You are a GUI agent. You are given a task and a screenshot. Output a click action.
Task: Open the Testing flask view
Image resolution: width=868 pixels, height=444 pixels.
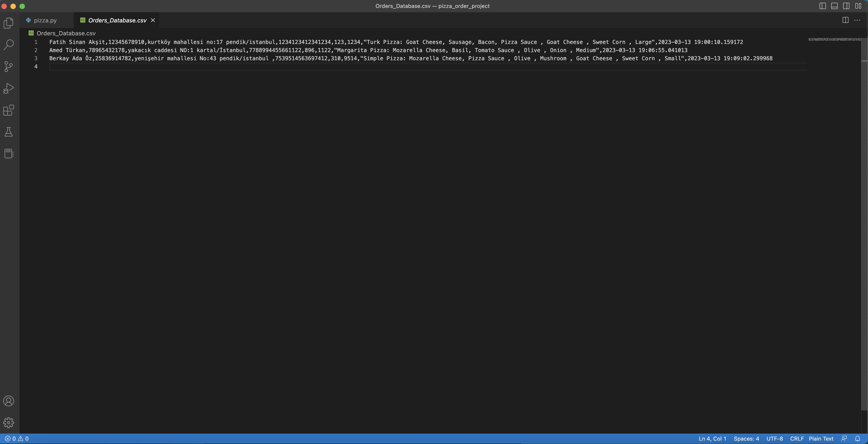pyautogui.click(x=8, y=132)
